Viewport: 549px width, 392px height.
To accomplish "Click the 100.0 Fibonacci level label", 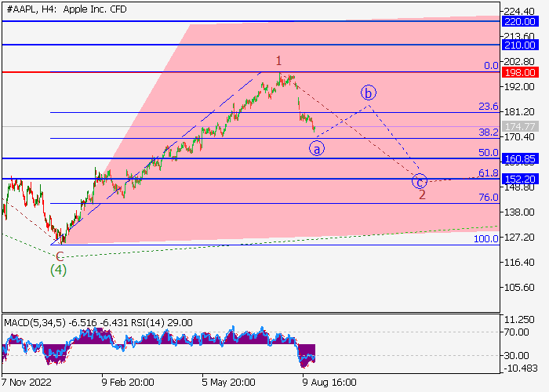I will pyautogui.click(x=486, y=239).
